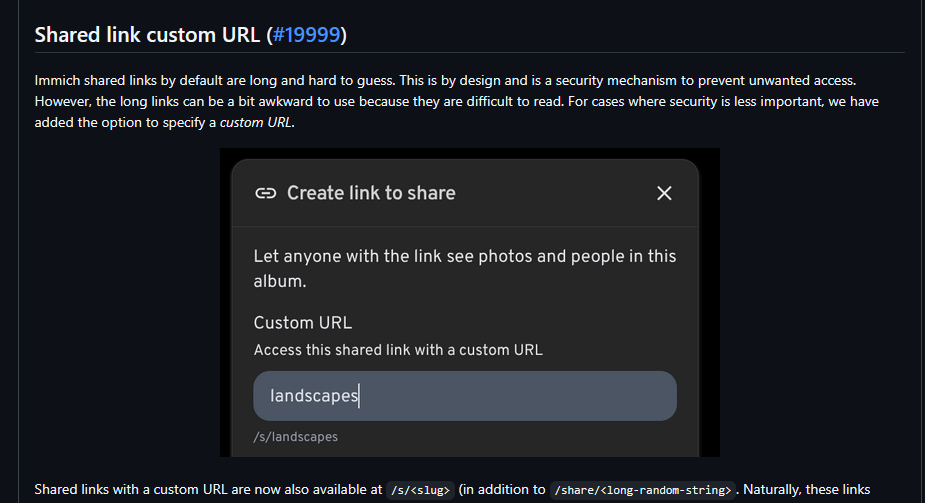Screen dimensions: 925x503
Task: Click the Access this shared link helper text
Action: [x=398, y=350]
